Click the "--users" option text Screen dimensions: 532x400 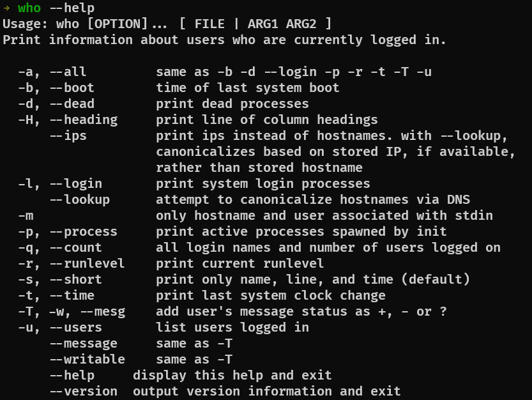tap(75, 327)
